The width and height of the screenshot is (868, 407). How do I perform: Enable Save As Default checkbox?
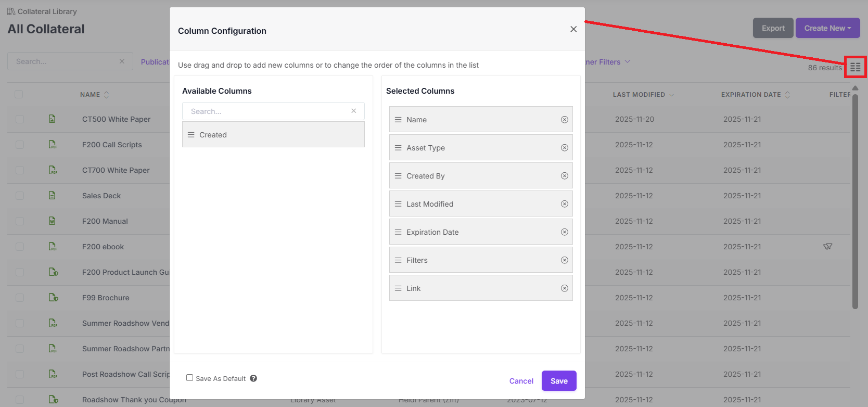[190, 378]
